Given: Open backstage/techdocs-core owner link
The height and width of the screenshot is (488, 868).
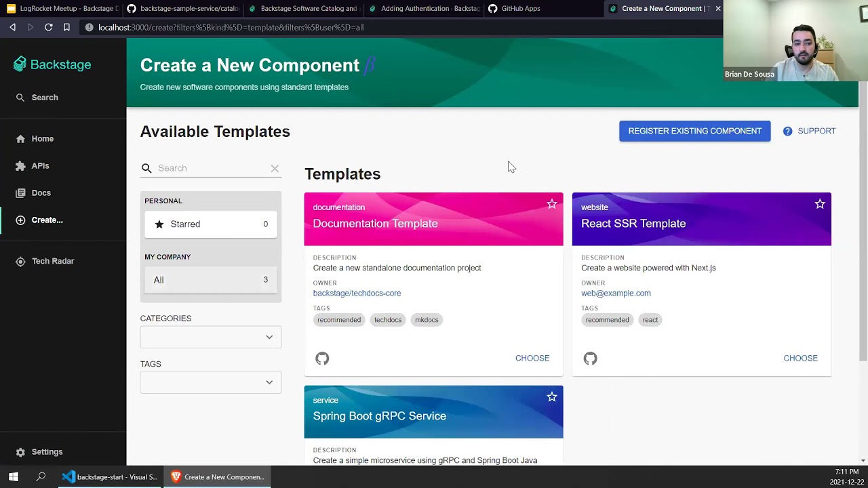Looking at the screenshot, I should 357,293.
